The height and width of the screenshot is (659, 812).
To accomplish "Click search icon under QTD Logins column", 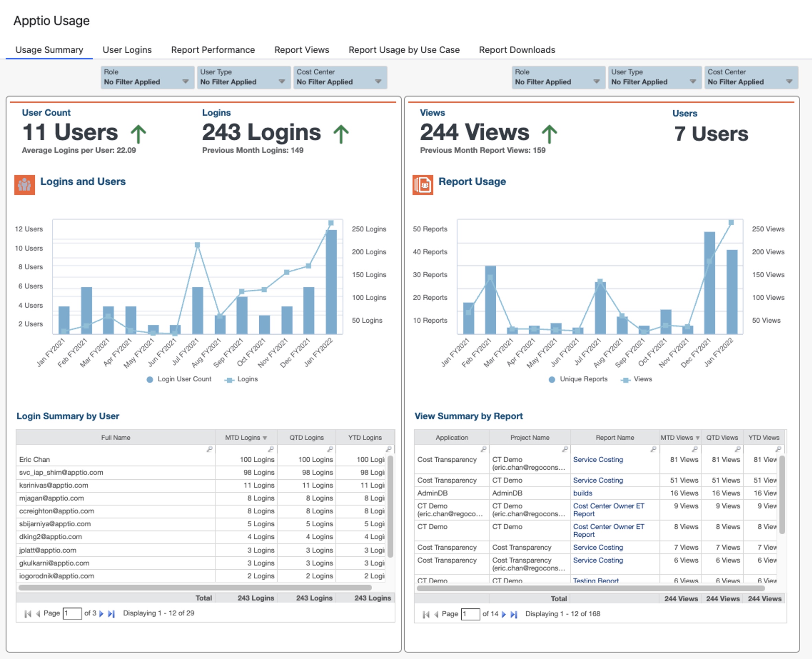I will click(330, 449).
